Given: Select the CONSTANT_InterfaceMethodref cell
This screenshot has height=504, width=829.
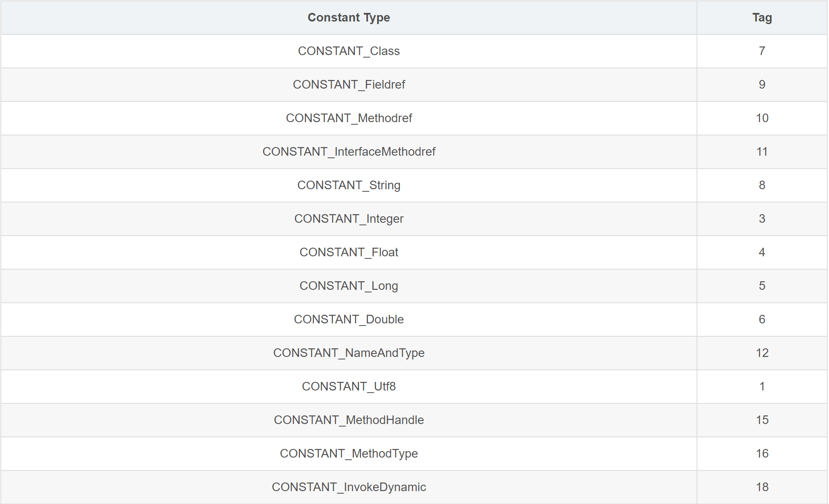Looking at the screenshot, I should tap(349, 152).
